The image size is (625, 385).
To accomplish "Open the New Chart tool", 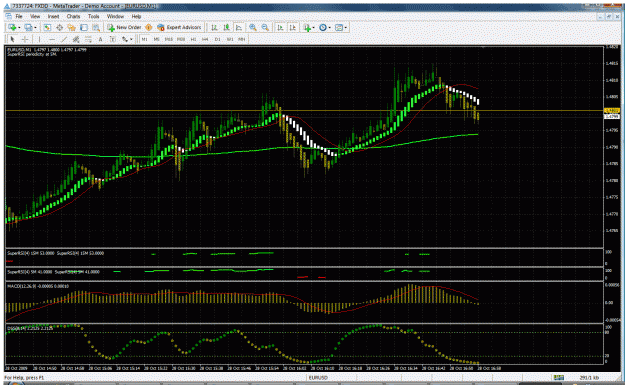I will (x=12, y=28).
